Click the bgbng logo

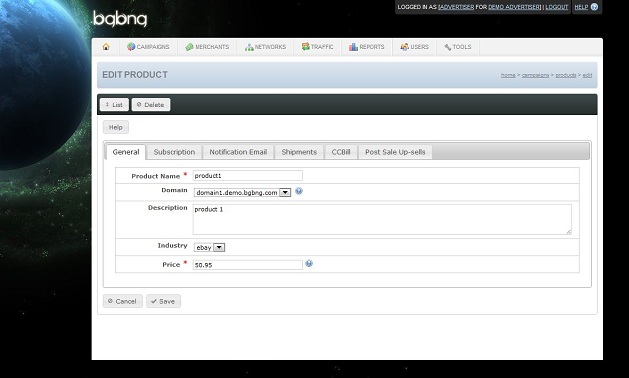point(120,19)
